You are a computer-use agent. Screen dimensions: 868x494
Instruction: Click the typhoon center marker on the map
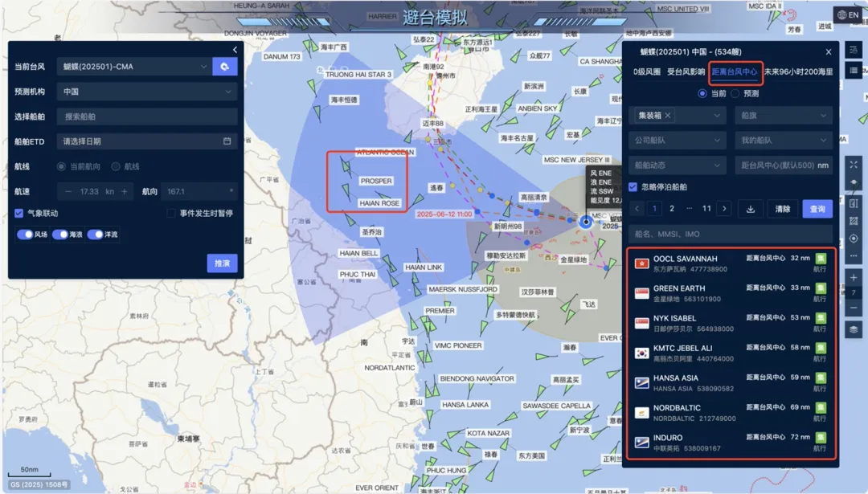tap(586, 221)
